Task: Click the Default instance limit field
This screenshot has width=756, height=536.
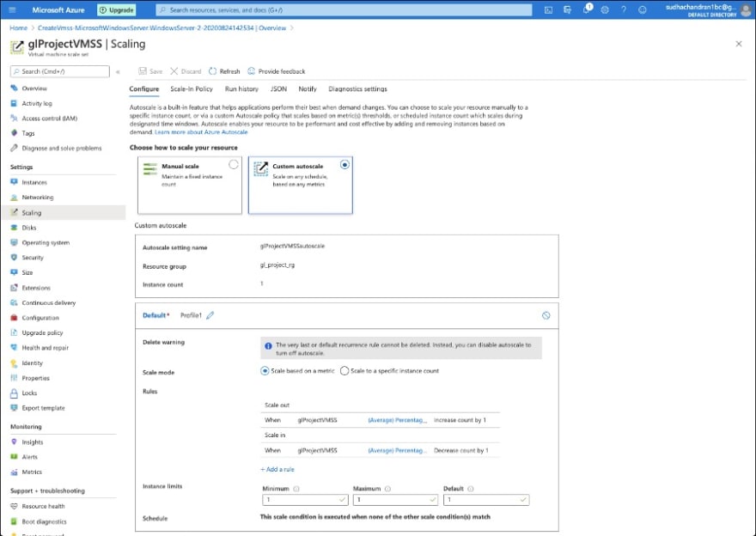Action: coord(486,500)
